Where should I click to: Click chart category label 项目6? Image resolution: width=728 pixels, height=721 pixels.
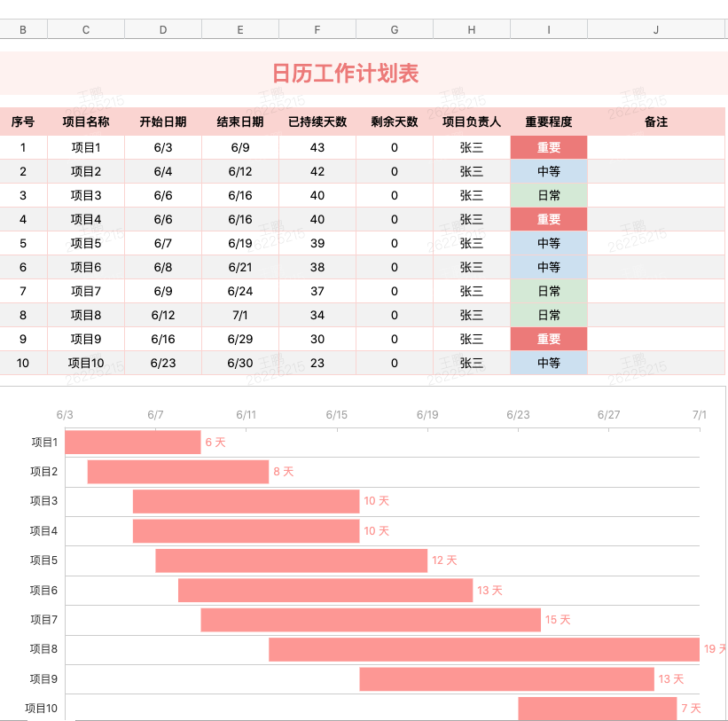(43, 590)
